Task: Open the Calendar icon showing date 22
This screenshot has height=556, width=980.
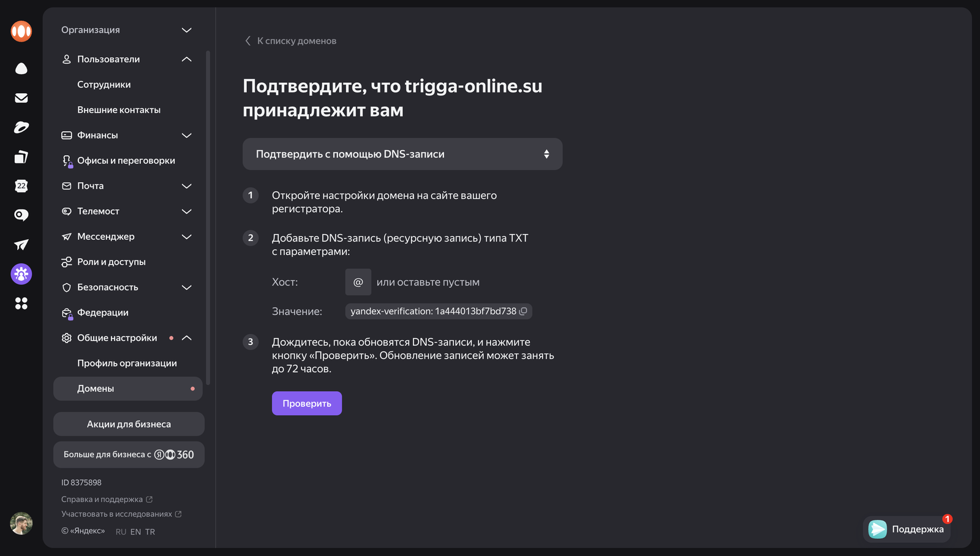Action: point(21,186)
